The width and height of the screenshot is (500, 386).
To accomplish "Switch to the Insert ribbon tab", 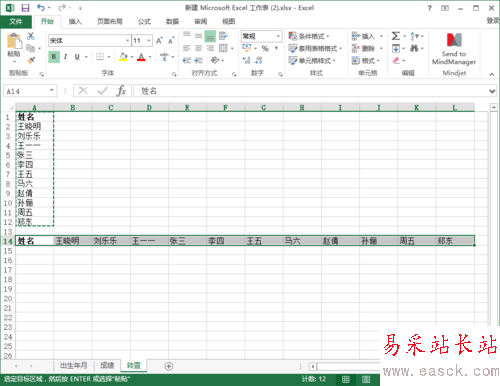I will tap(75, 22).
